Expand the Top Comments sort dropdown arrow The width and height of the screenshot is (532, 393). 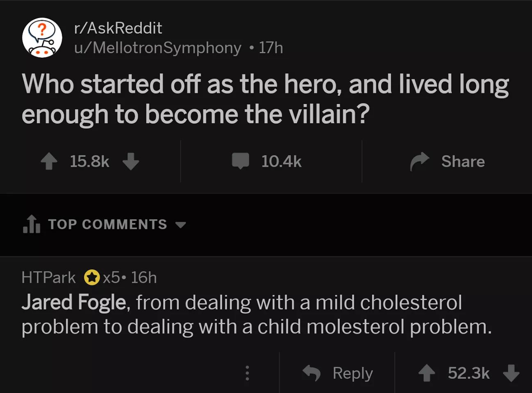(180, 225)
